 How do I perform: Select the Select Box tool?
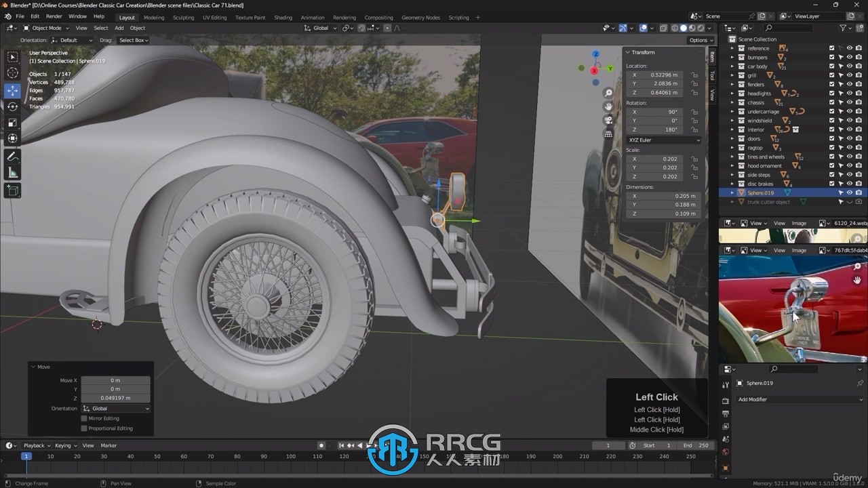click(12, 57)
